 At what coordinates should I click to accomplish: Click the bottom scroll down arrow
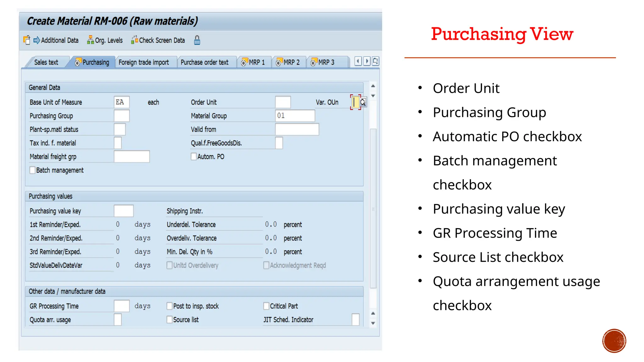[x=373, y=323]
